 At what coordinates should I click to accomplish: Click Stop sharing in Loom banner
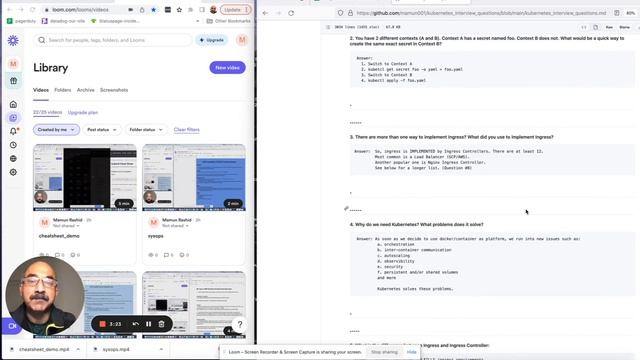click(x=384, y=352)
